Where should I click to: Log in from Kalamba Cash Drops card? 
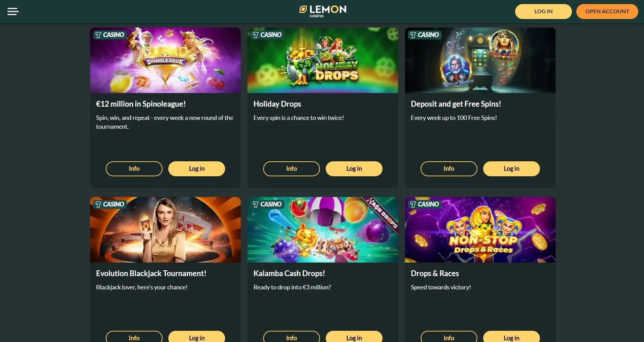[x=354, y=337]
